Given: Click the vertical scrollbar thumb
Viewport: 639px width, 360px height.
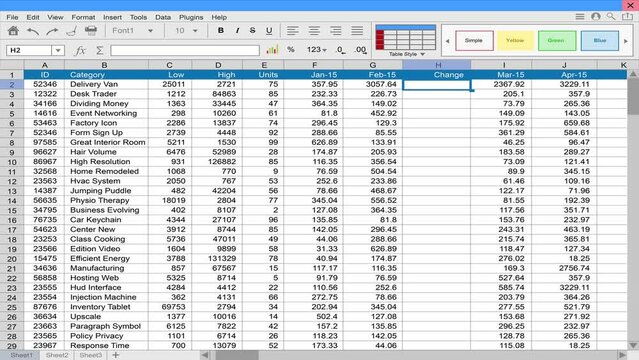Looking at the screenshot, I should [x=633, y=97].
